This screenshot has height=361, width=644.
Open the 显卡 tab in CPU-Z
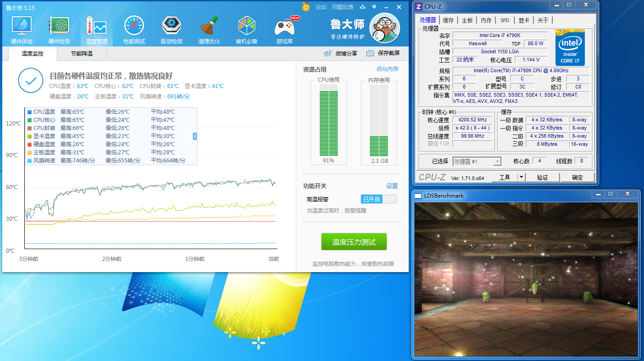[523, 20]
